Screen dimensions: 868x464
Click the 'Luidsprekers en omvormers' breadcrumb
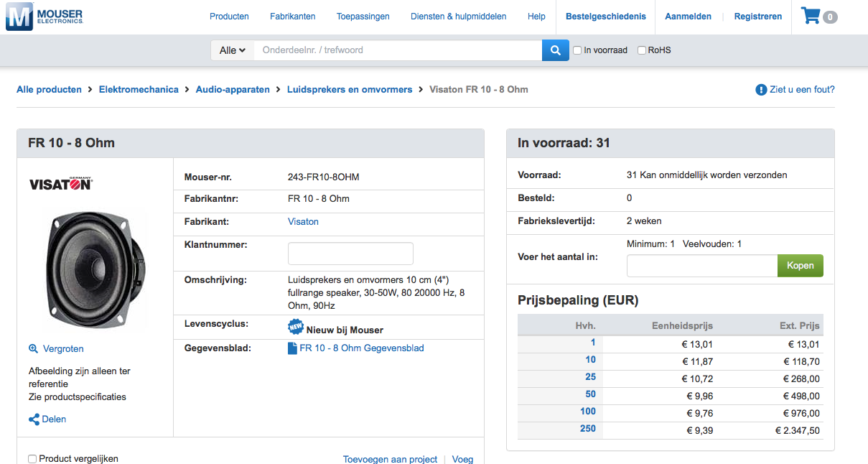pyautogui.click(x=350, y=90)
